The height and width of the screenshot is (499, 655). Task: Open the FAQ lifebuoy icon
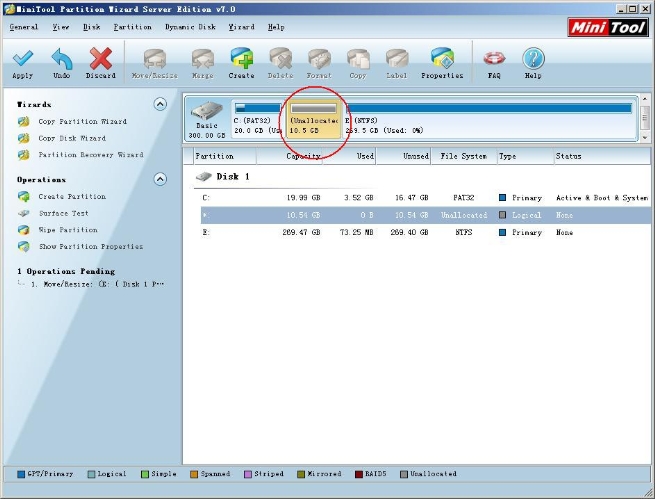[494, 58]
